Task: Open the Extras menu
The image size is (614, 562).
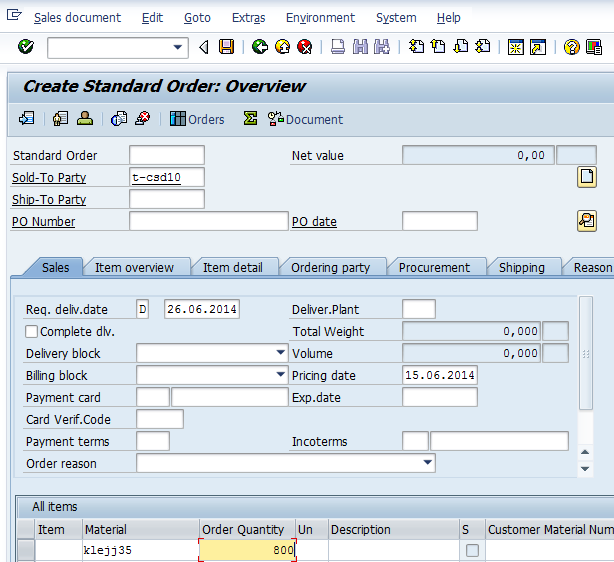Action: [249, 18]
